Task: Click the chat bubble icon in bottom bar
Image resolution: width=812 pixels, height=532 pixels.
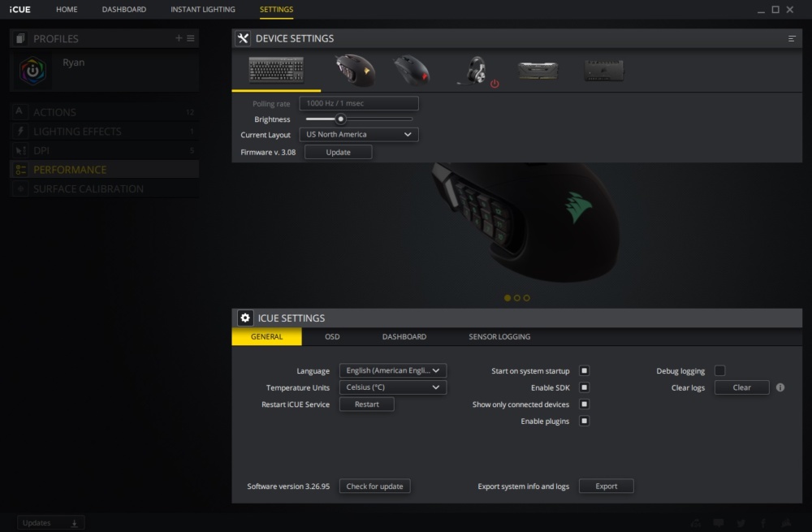Action: [x=719, y=523]
